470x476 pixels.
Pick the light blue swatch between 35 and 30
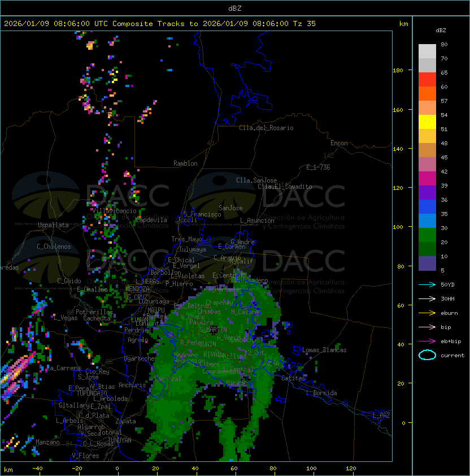coord(427,220)
